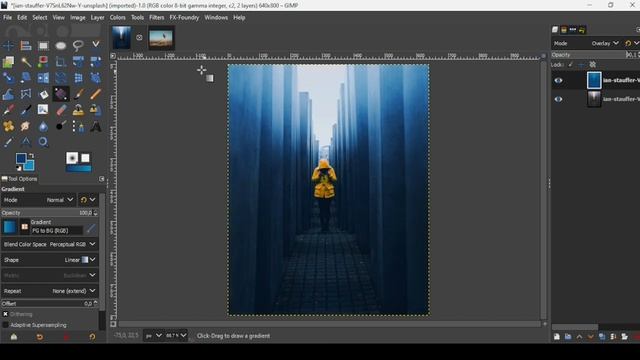Select the Flip tool
The width and height of the screenshot is (640, 360).
pos(43,78)
